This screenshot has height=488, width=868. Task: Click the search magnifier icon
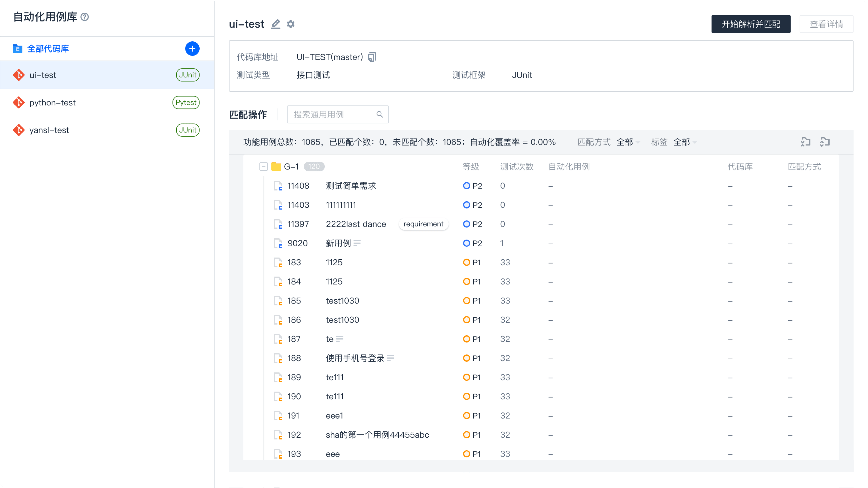coord(379,115)
